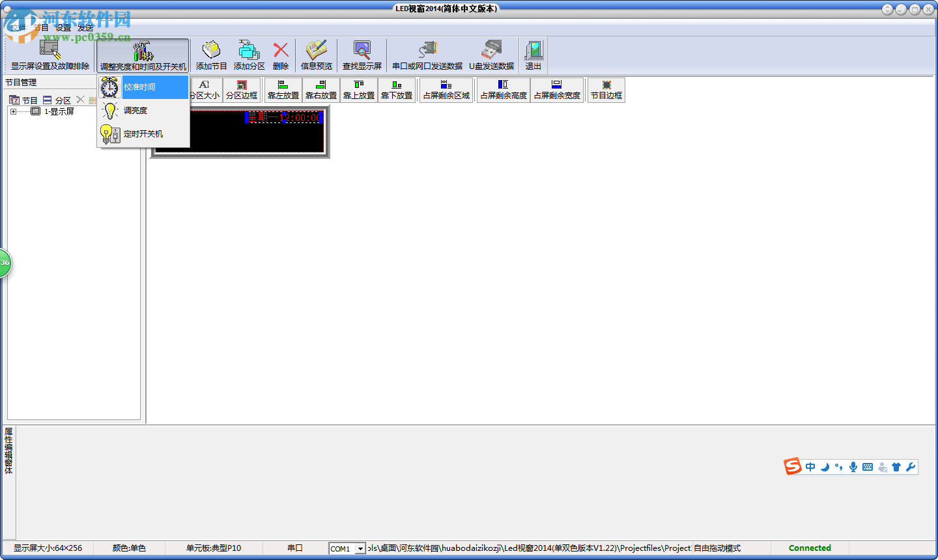Exit the application with 退出
The height and width of the screenshot is (560, 938).
(x=533, y=55)
